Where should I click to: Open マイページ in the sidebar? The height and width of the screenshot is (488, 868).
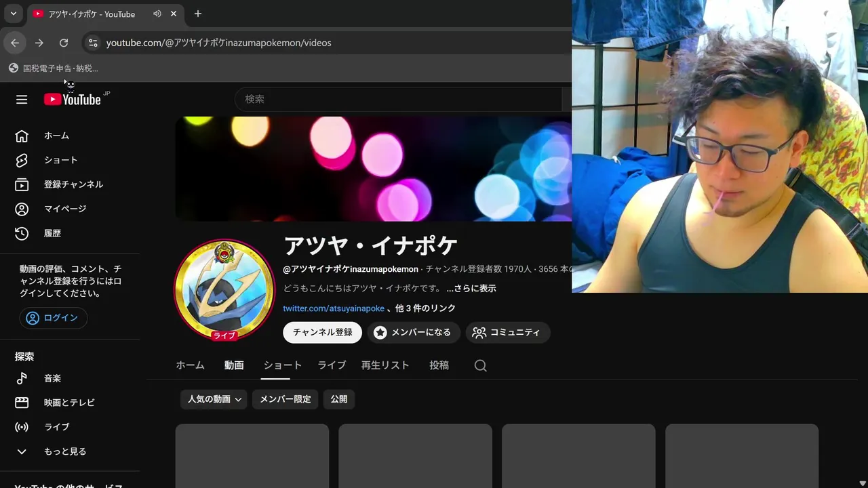[70, 209]
